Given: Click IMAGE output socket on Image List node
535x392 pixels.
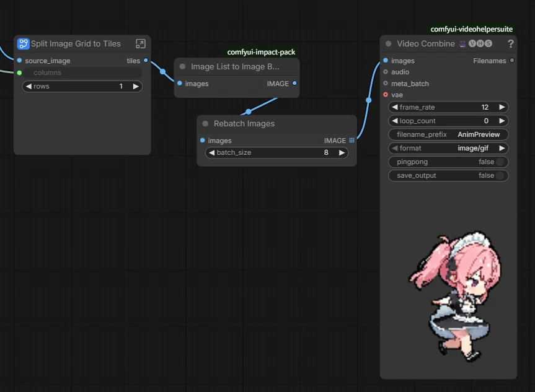Looking at the screenshot, I should [294, 83].
